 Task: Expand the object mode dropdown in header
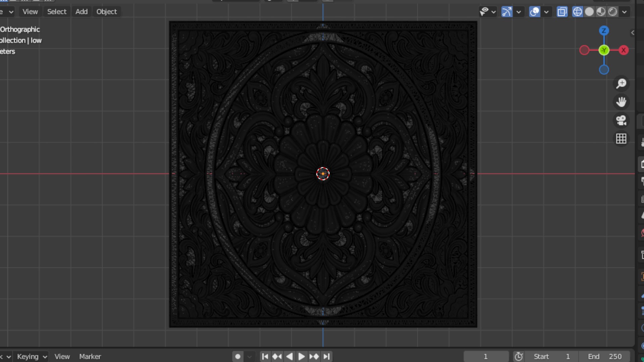7,12
